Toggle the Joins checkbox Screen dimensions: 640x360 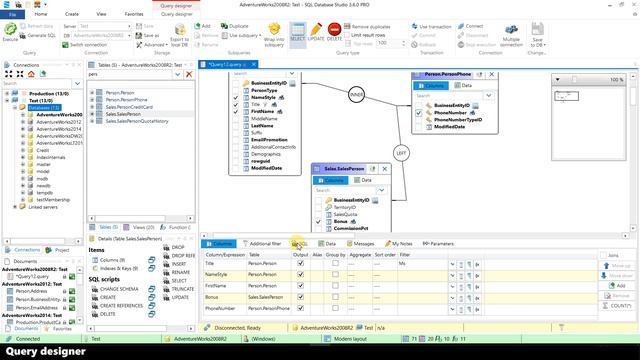coord(603,255)
